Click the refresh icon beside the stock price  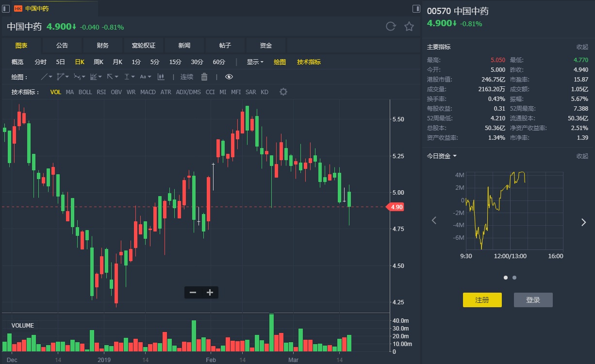(x=391, y=26)
